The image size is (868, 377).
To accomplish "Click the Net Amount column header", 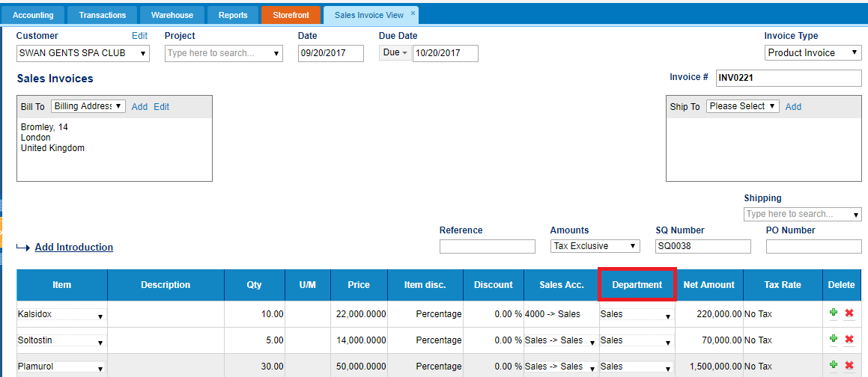I will (x=709, y=285).
